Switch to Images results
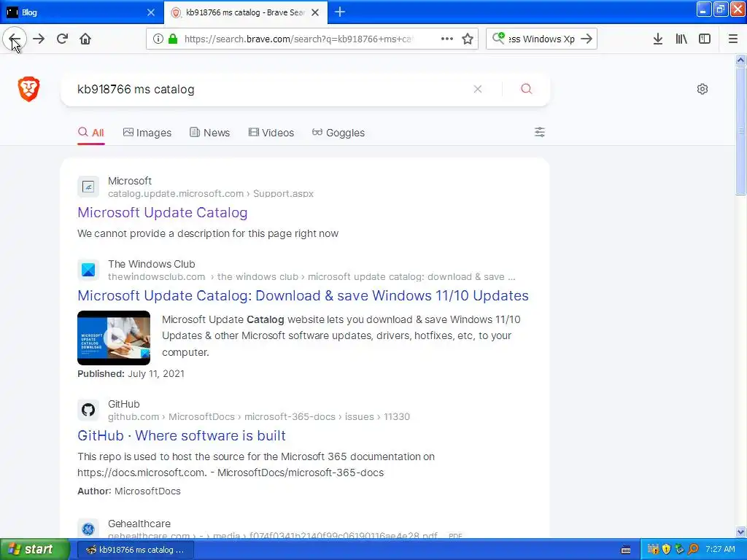This screenshot has height=560, width=747. tap(147, 133)
